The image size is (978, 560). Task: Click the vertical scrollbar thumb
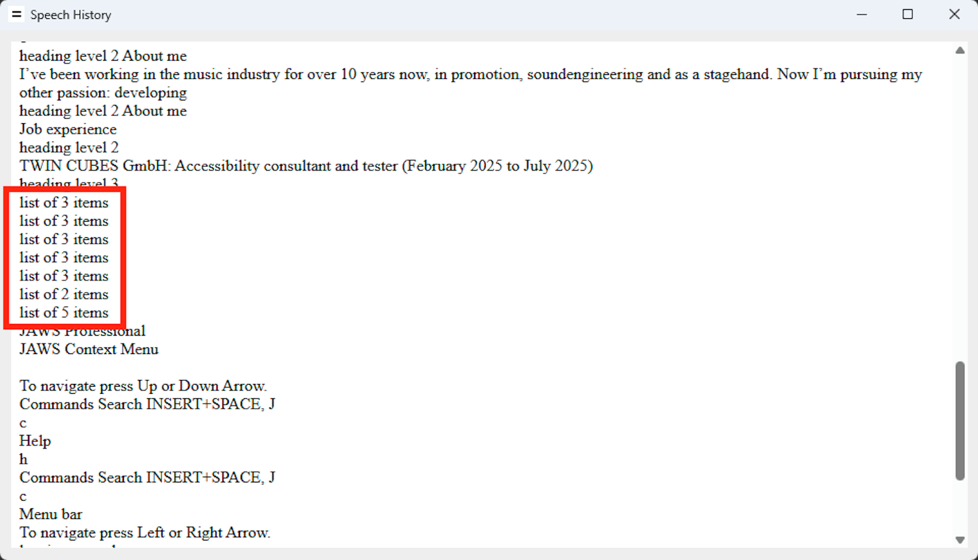coord(960,420)
